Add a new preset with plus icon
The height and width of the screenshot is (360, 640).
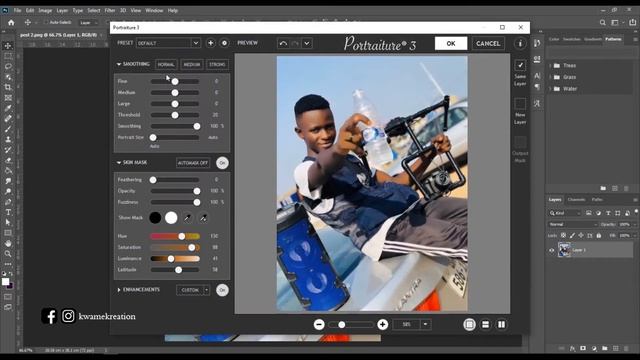[211, 43]
